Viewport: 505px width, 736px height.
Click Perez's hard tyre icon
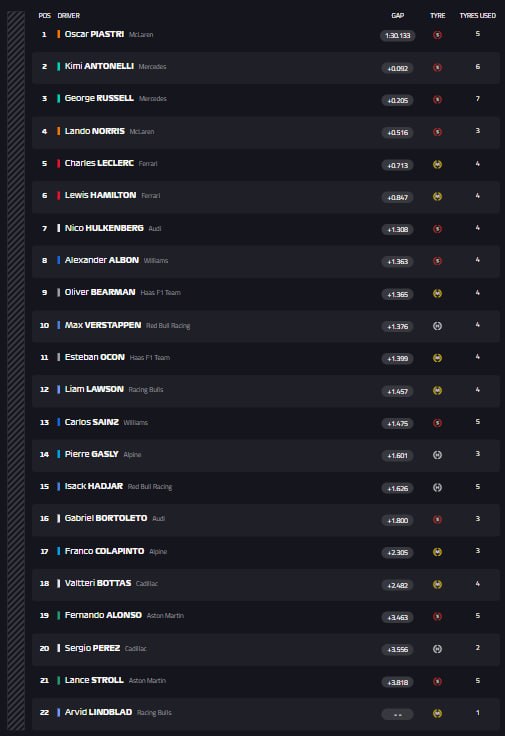point(437,649)
